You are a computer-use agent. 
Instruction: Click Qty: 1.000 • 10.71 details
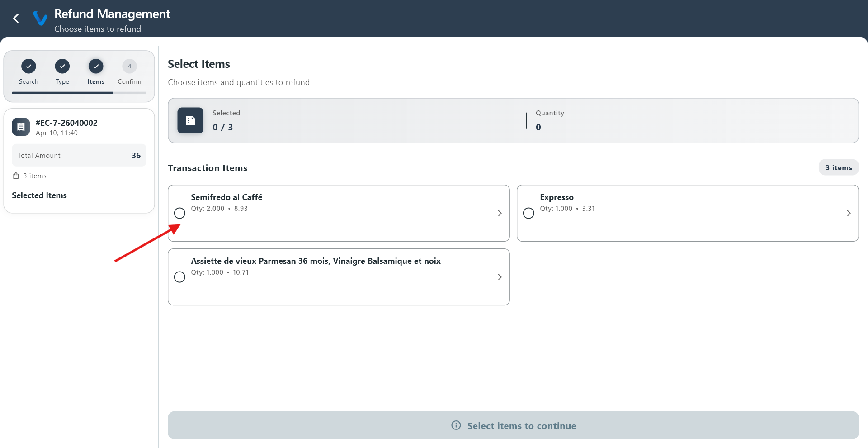(220, 272)
